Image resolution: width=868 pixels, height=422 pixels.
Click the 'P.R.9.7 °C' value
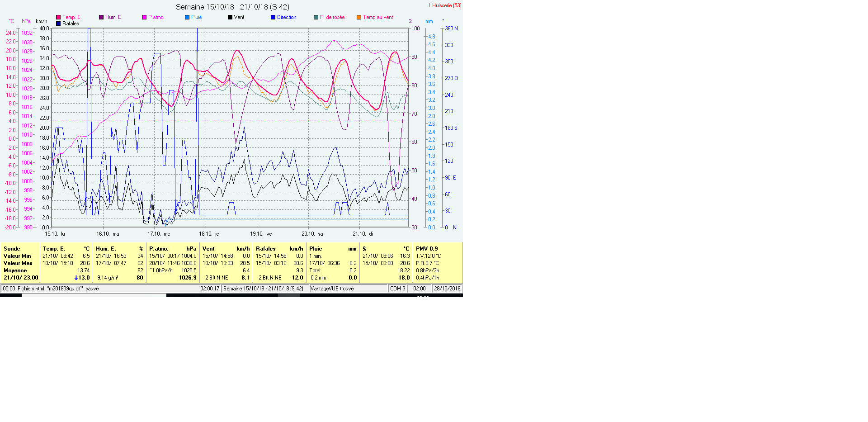(427, 263)
